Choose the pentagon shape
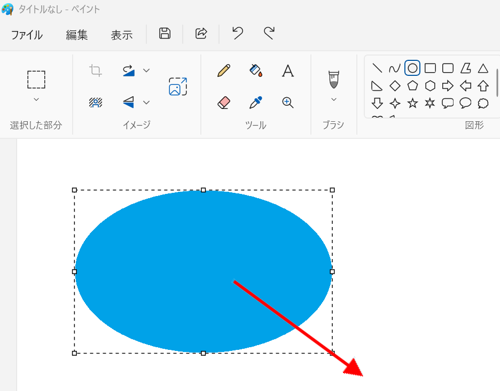This screenshot has height=391, width=500. click(413, 86)
